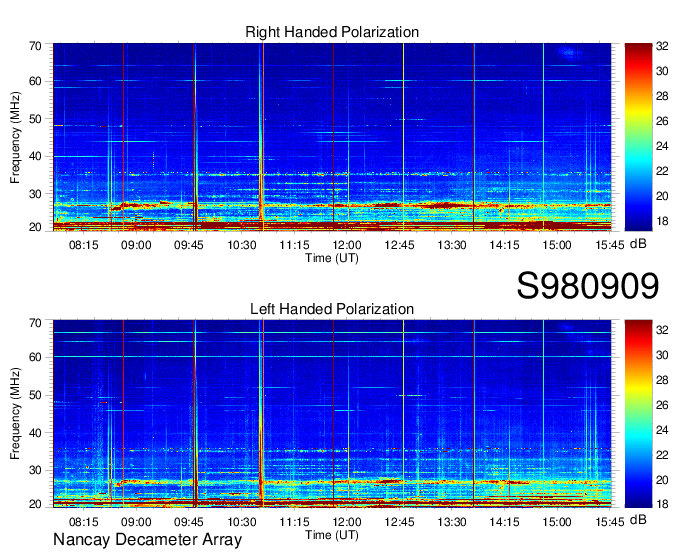Click the 13:30 tick under the Right Handed plot
Image resolution: width=680 pixels, height=552 pixels.
[x=451, y=245]
